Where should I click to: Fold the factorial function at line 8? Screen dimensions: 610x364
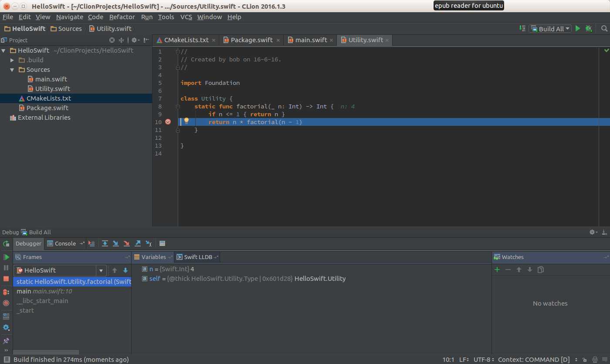(178, 107)
